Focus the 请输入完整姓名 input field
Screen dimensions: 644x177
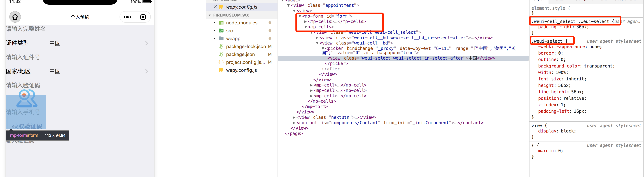(x=80, y=29)
